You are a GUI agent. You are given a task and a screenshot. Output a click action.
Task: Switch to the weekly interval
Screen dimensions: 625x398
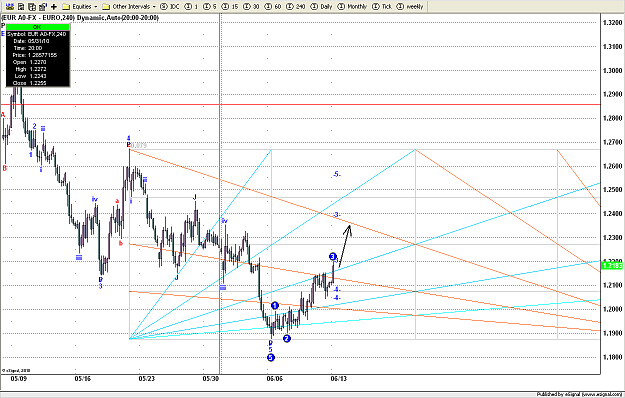[x=410, y=6]
